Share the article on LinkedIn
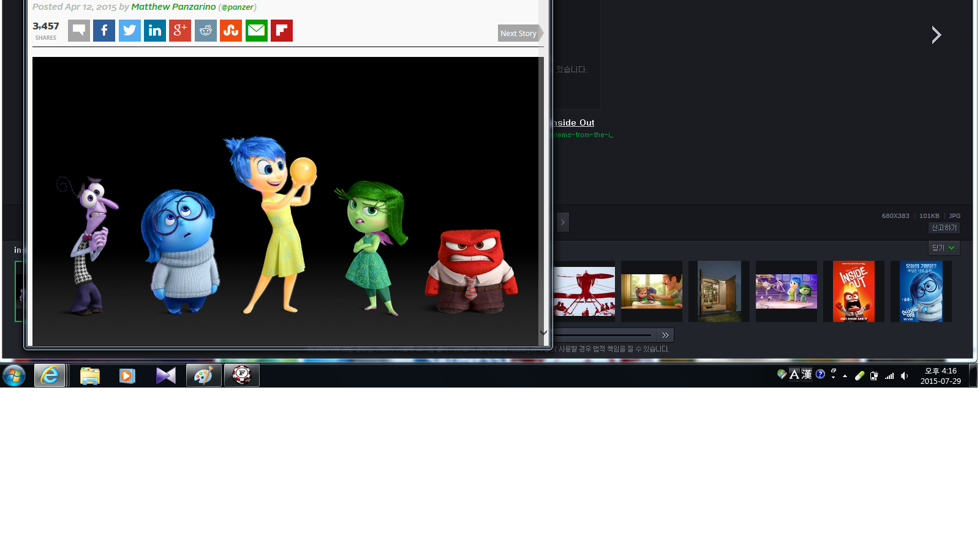Image resolution: width=980 pixels, height=551 pixels. pos(155,31)
